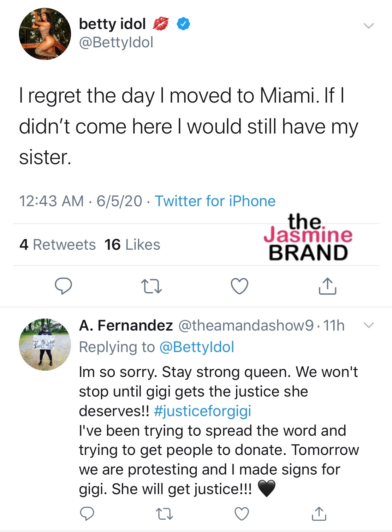Reply to betty idol's main tweet
The image size is (392, 532).
point(63,286)
